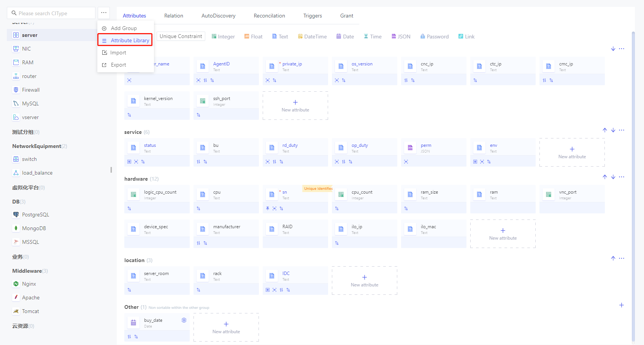Add new attribute in Other group
Screen dimensions: 644x345
click(x=226, y=328)
